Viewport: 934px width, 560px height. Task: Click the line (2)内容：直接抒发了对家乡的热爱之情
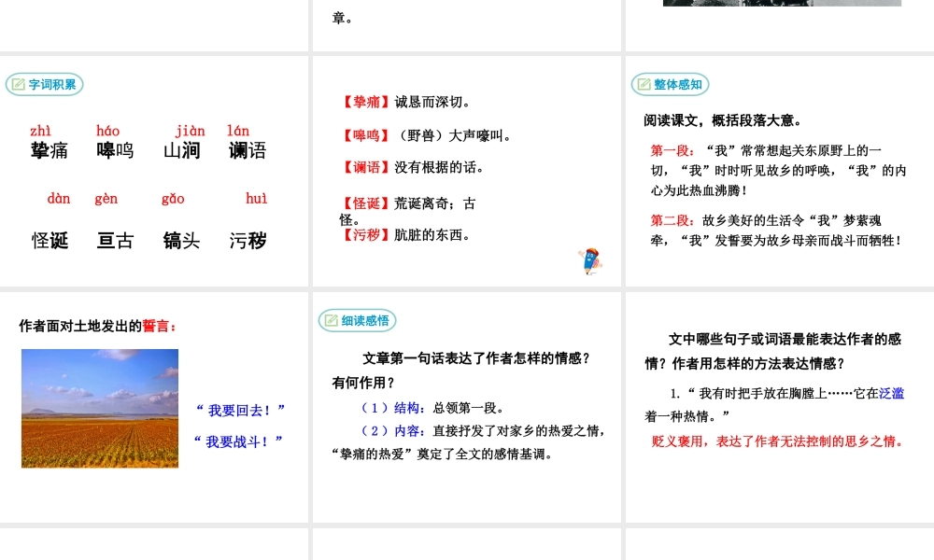point(484,431)
